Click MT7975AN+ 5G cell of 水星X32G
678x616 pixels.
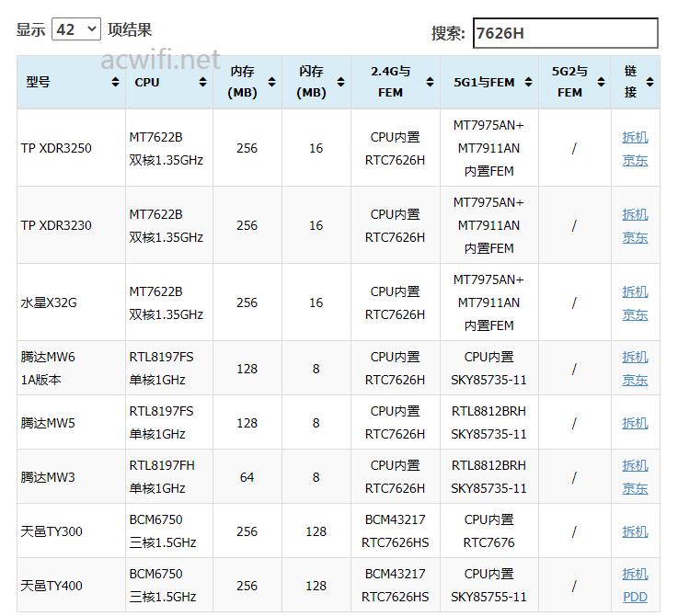[x=489, y=302]
